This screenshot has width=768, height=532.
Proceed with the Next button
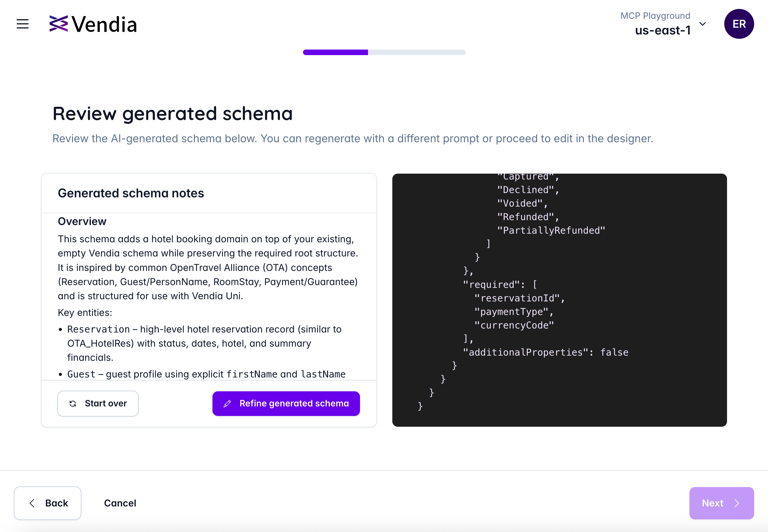[x=721, y=503]
